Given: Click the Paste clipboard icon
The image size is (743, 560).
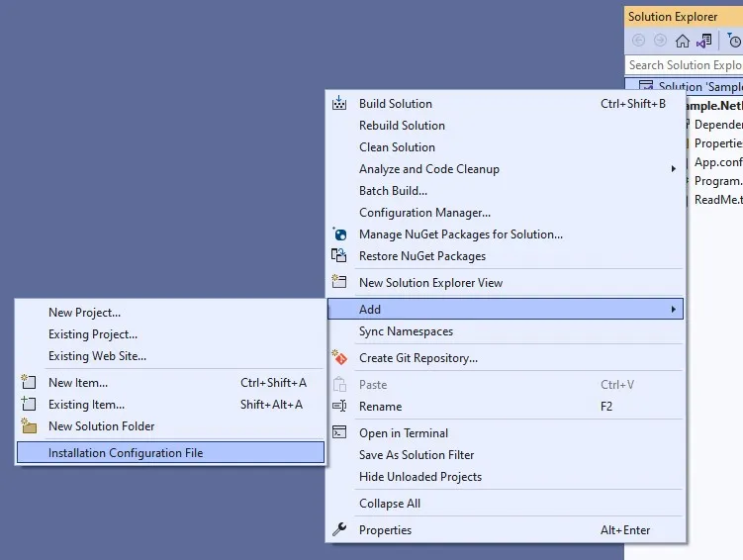Looking at the screenshot, I should (x=339, y=384).
